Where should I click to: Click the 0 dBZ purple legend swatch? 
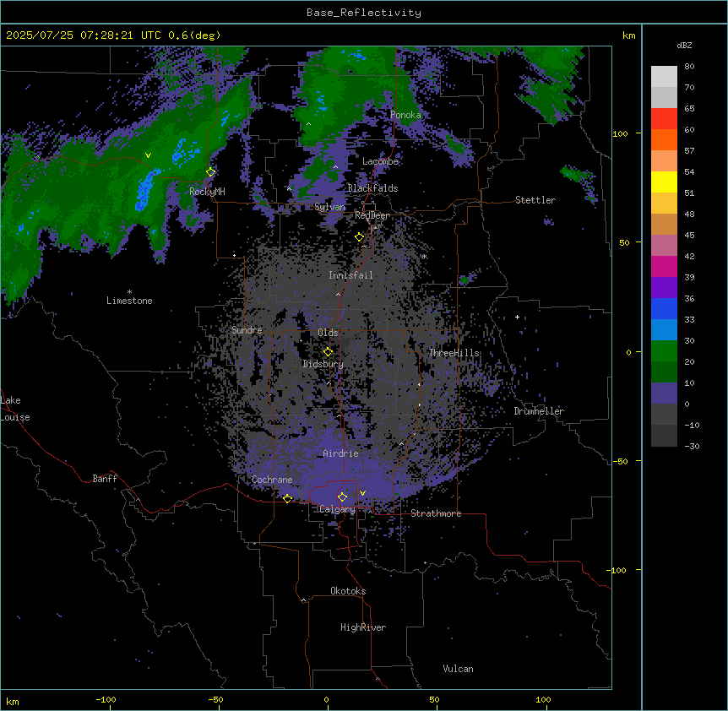point(664,393)
